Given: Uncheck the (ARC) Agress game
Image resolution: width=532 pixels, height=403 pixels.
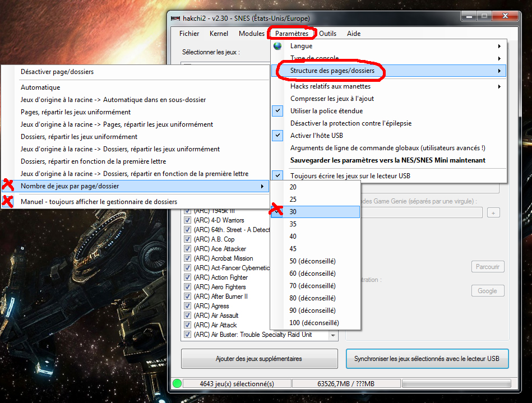Looking at the screenshot, I should click(x=187, y=305).
